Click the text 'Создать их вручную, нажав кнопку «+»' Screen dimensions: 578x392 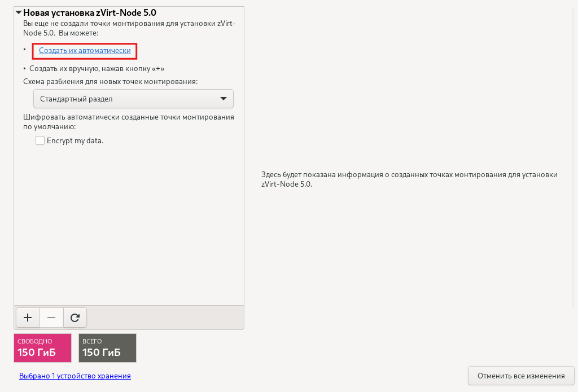coord(97,68)
